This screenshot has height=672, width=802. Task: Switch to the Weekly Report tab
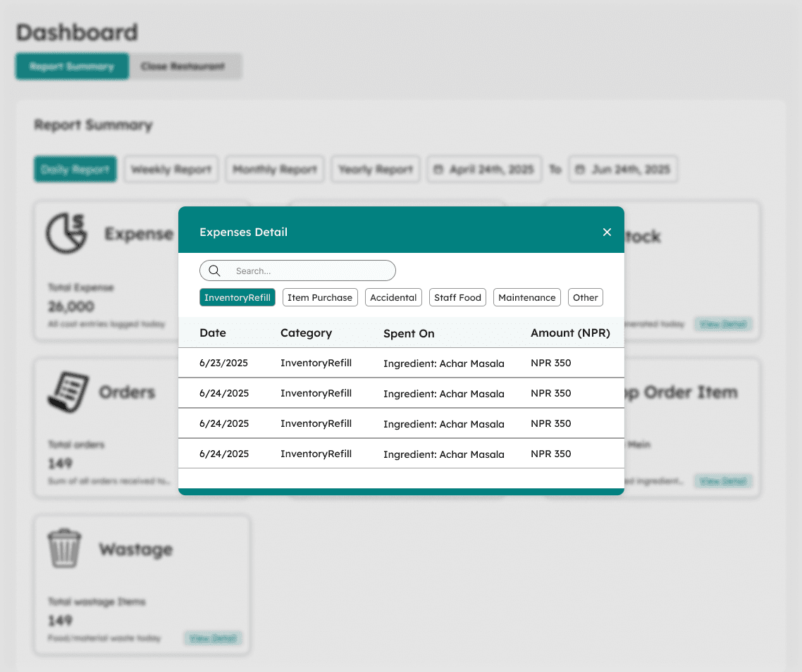171,170
